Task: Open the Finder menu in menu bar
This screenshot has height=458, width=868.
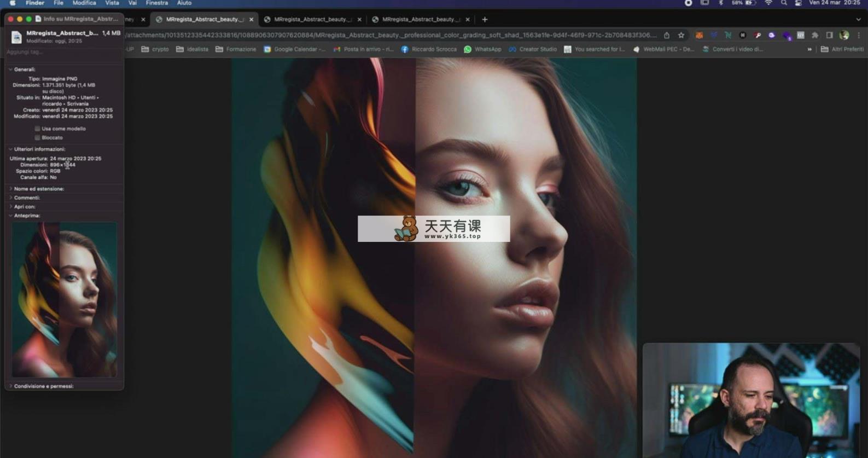Action: (x=35, y=3)
